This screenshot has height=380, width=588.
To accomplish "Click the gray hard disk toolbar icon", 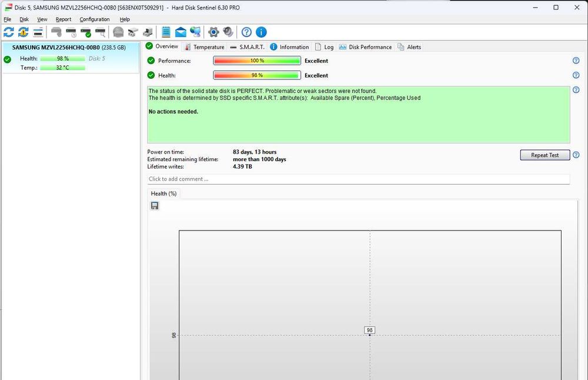I will (56, 32).
